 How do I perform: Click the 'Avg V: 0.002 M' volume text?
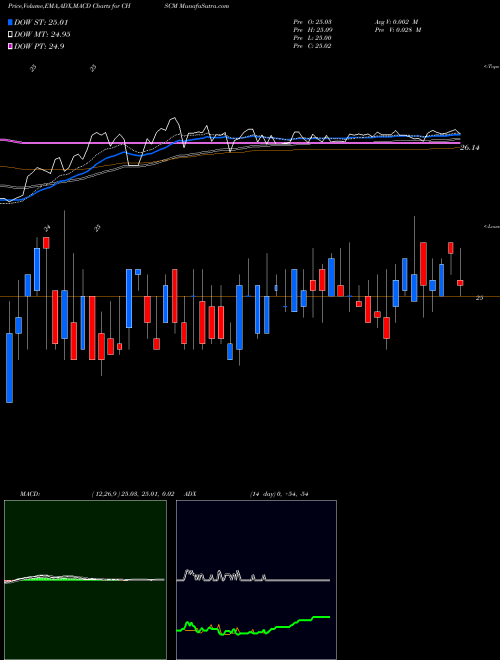397,22
